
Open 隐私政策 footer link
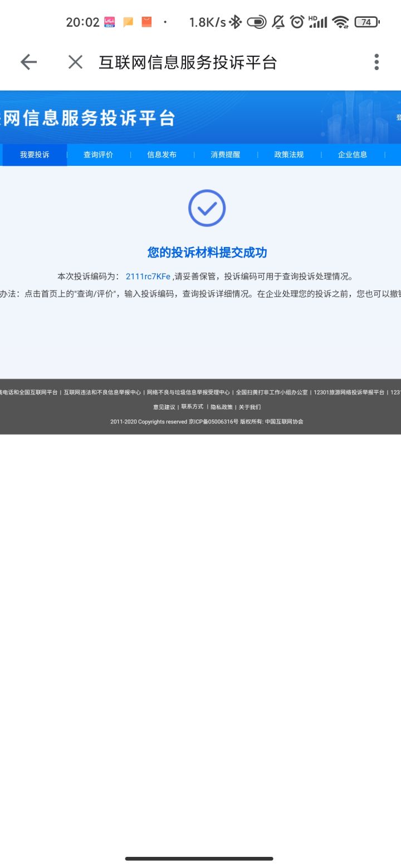tap(222, 407)
